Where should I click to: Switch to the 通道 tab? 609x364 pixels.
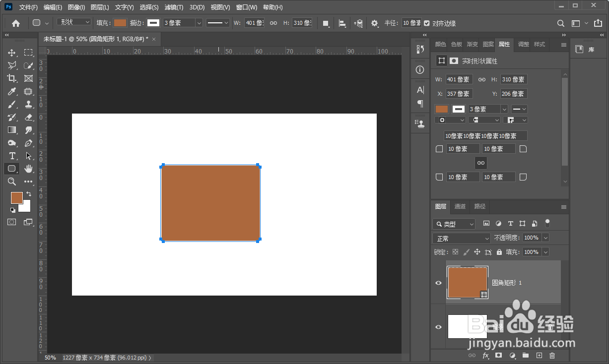460,206
